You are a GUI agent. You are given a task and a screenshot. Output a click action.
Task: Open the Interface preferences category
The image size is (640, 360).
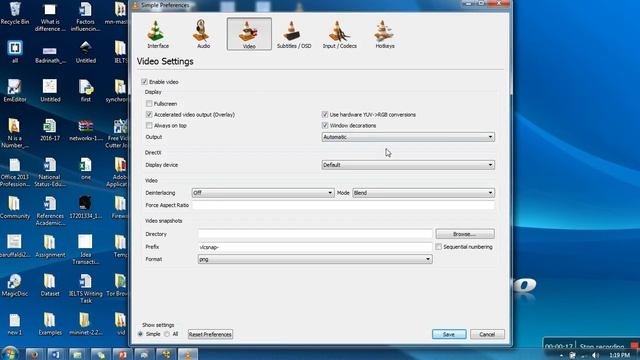(158, 34)
